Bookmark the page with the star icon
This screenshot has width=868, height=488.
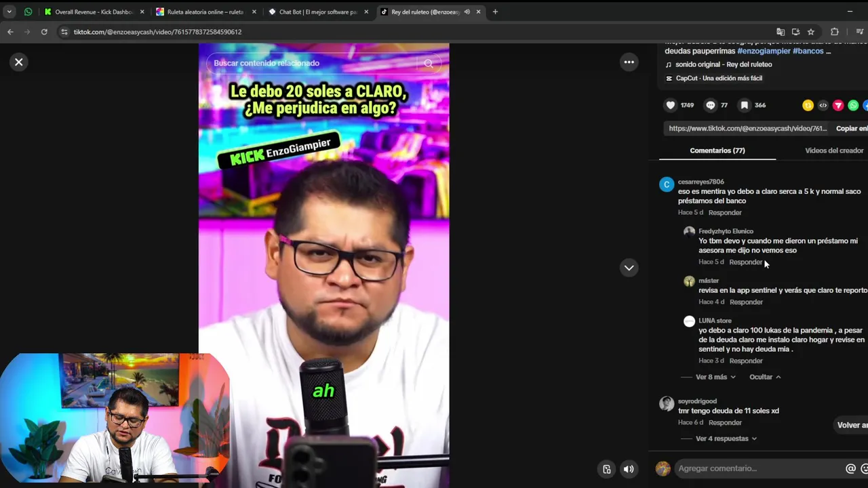point(810,32)
